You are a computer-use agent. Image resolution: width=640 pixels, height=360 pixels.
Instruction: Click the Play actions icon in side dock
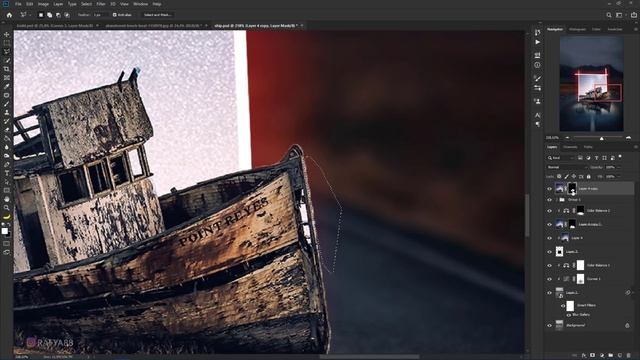[x=538, y=42]
